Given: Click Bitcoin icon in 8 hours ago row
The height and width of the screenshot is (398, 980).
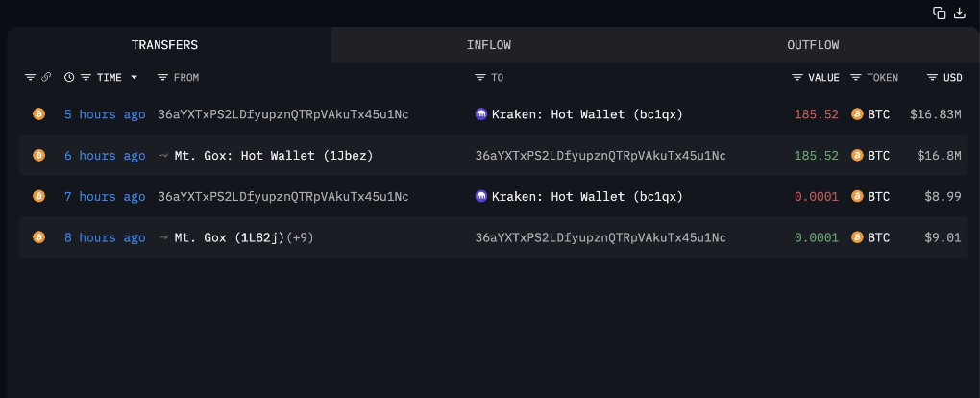Looking at the screenshot, I should (x=38, y=237).
